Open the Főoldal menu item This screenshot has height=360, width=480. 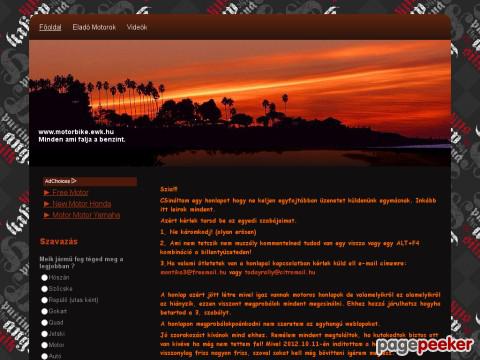pos(50,27)
